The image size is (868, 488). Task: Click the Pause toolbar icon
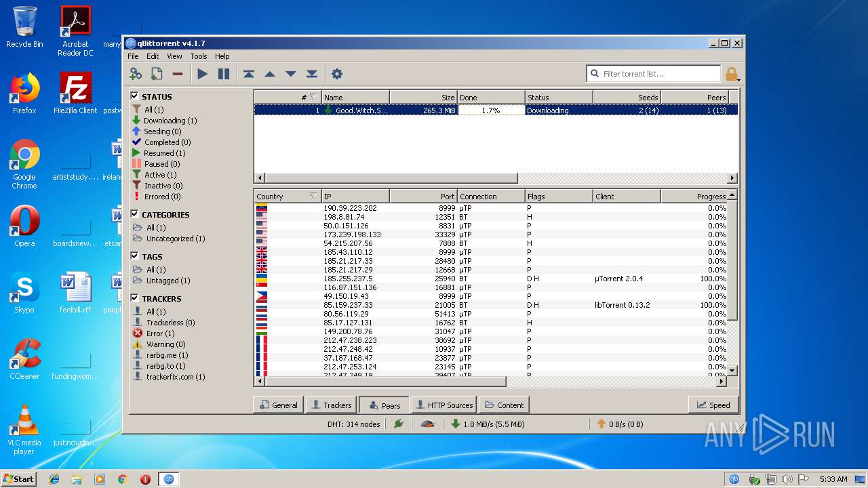(223, 74)
